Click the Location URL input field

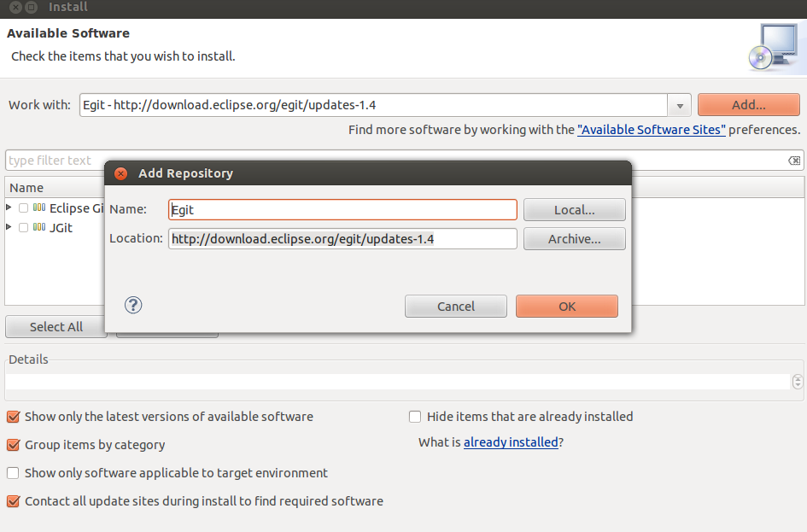pyautogui.click(x=342, y=239)
